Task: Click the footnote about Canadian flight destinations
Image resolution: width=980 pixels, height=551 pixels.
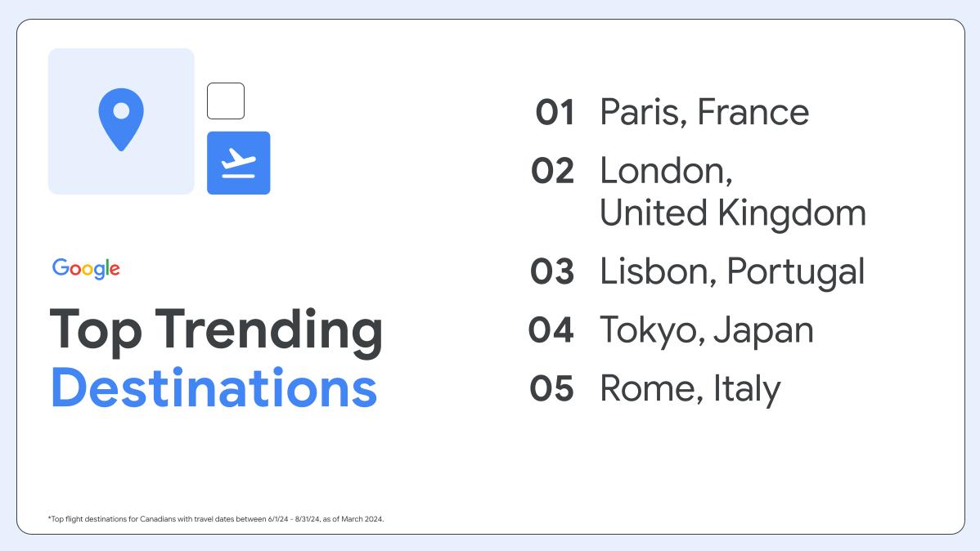Action: pyautogui.click(x=216, y=519)
